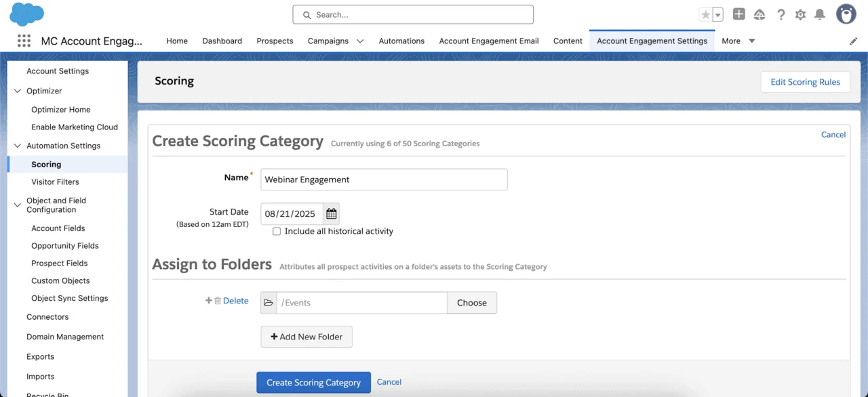Click the Choose folder button
The image size is (868, 397).
(x=472, y=303)
